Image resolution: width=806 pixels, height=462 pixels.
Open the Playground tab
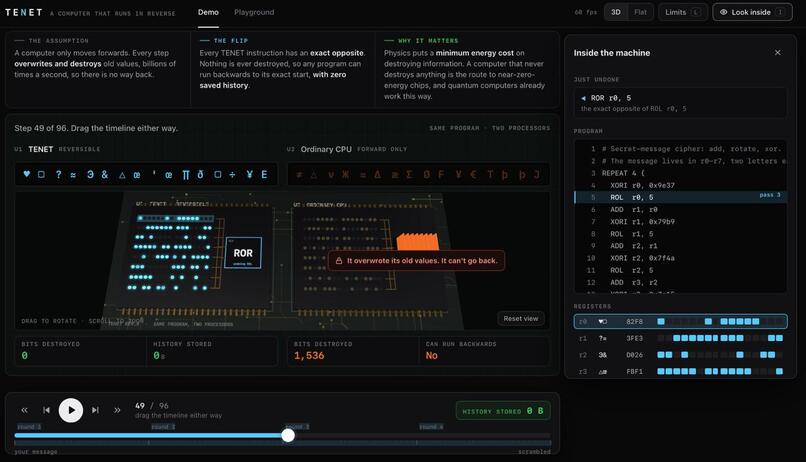tap(254, 12)
